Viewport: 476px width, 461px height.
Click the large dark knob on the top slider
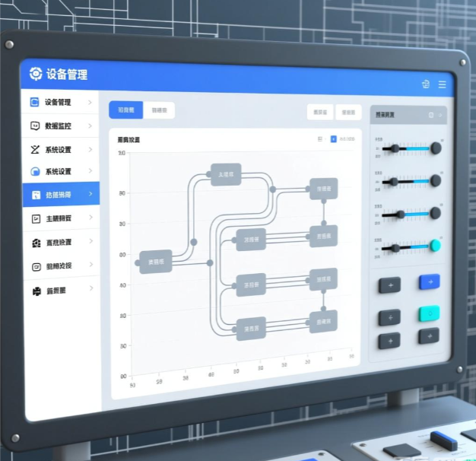pyautogui.click(x=436, y=148)
